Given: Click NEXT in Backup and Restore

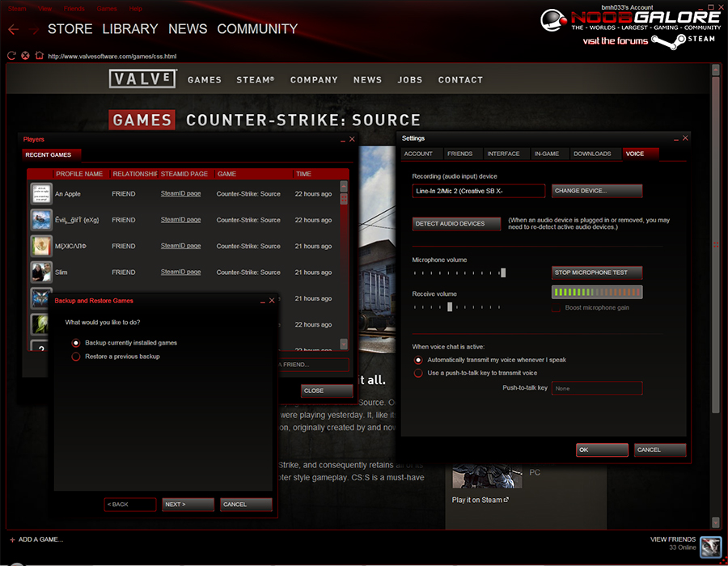Looking at the screenshot, I should coord(188,505).
